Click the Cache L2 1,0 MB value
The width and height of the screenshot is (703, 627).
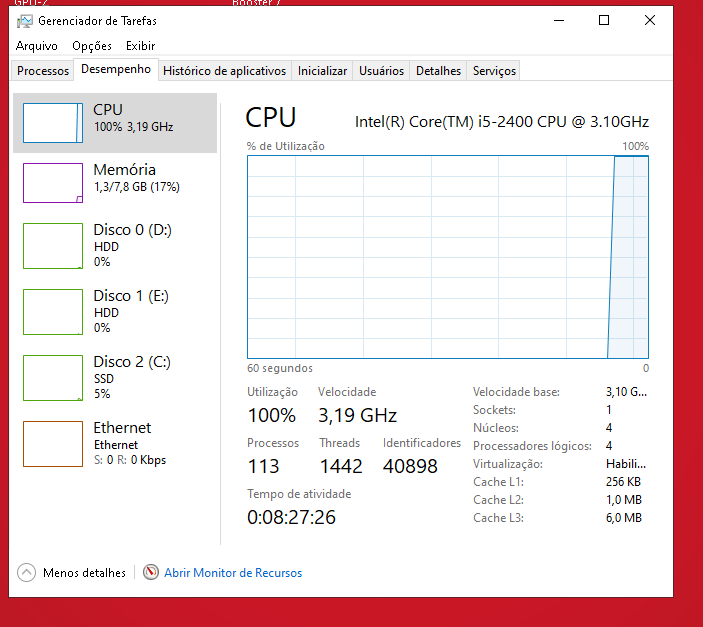click(x=624, y=500)
